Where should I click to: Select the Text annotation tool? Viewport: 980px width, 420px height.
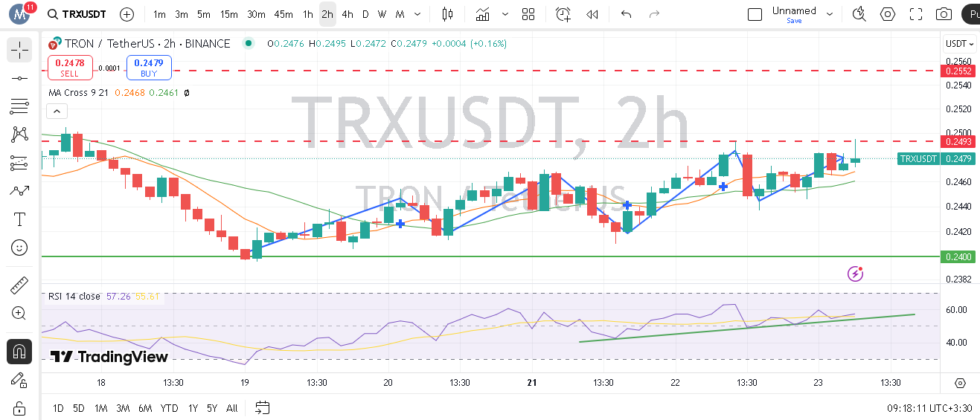pyautogui.click(x=19, y=219)
